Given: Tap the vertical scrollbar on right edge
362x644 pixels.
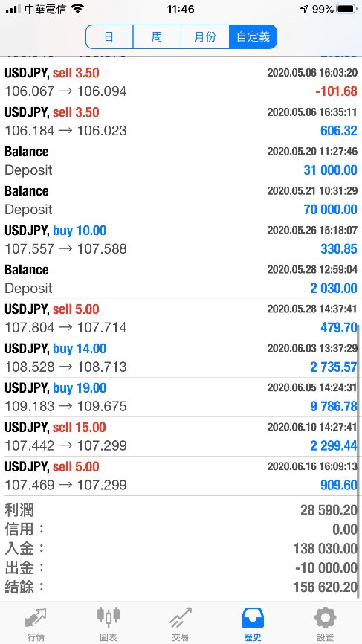Looking at the screenshot, I should coord(359,462).
